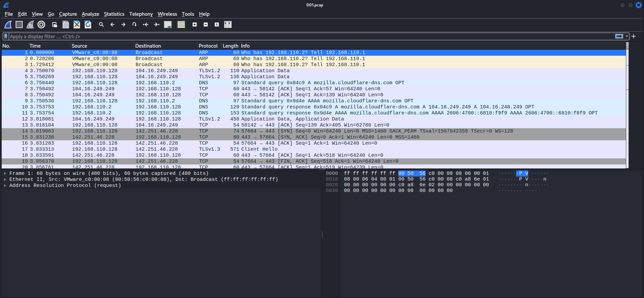Close the 001.pcap Wireshark window
Image resolution: width=644 pixels, height=298 pixels.
coord(638,5)
